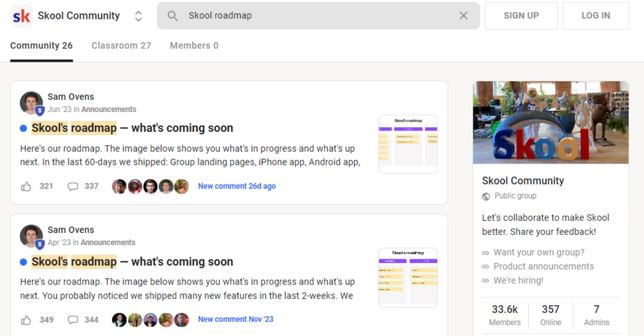Screen dimensions: 644x336
Task: Expand the Skool Community group switcher
Action: click(x=138, y=16)
